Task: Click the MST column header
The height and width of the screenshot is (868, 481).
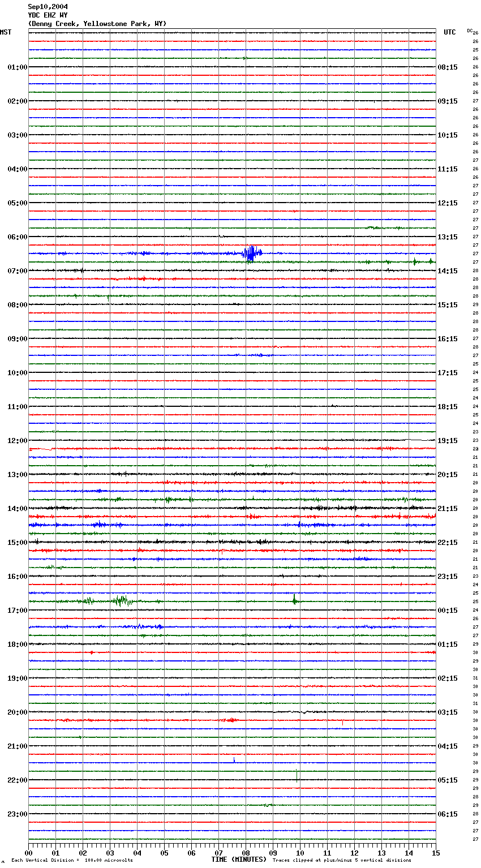Action: pyautogui.click(x=6, y=32)
